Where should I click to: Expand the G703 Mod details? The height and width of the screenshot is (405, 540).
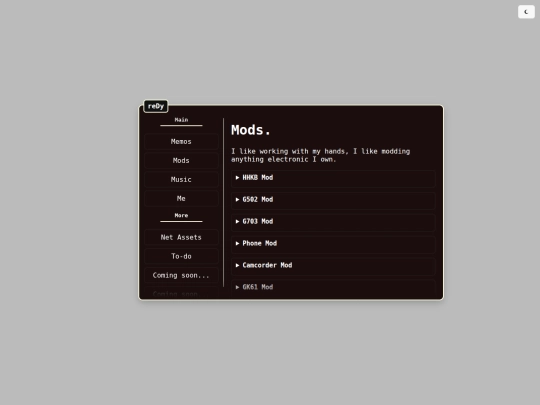pos(333,222)
